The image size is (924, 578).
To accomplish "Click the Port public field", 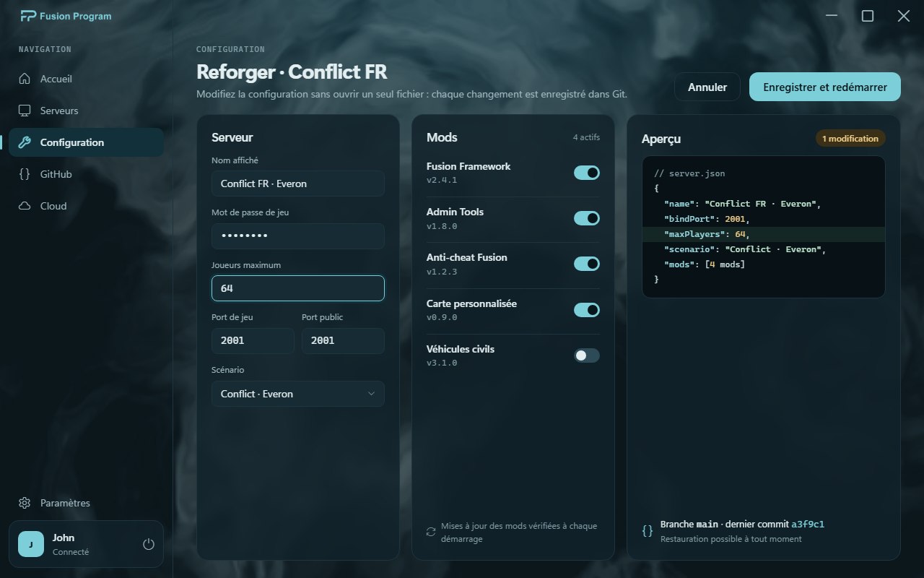I will tap(343, 341).
